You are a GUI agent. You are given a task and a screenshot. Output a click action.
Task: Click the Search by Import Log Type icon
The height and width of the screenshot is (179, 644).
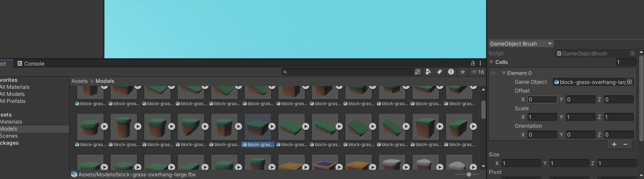451,72
